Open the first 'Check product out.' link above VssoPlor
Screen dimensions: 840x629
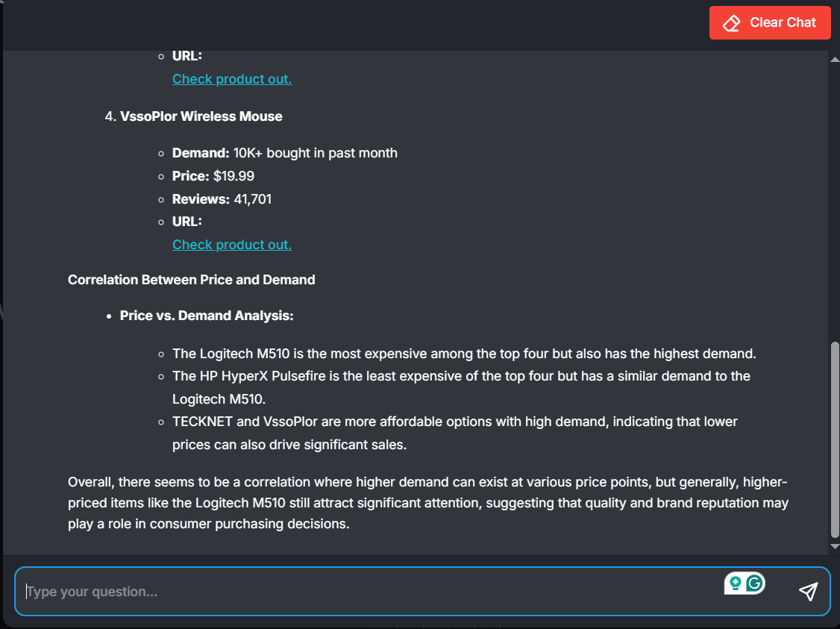(232, 79)
